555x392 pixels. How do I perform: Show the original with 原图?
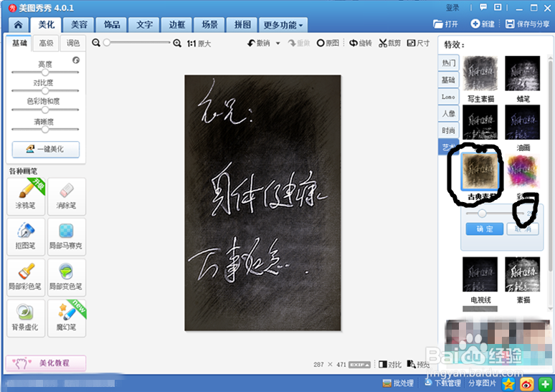[x=328, y=43]
